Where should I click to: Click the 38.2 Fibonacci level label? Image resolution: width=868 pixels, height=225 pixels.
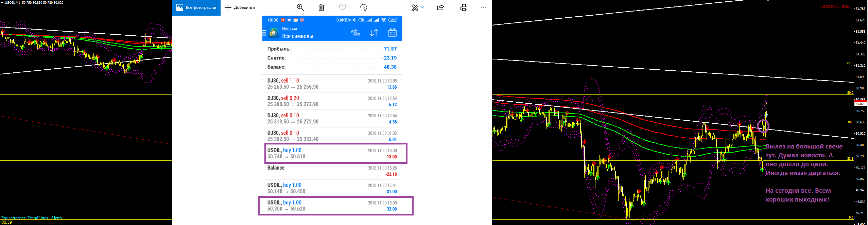click(x=850, y=122)
